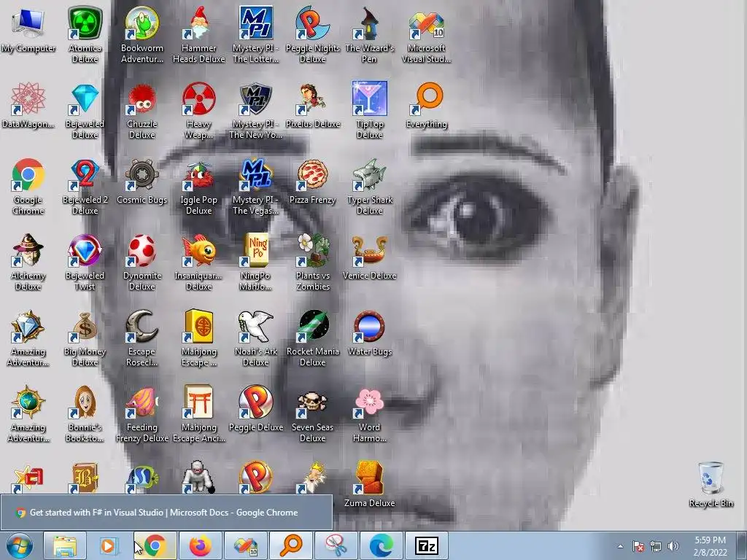Click the Mystery PI The Lottery shortcut
The image size is (747, 560).
pos(255,34)
